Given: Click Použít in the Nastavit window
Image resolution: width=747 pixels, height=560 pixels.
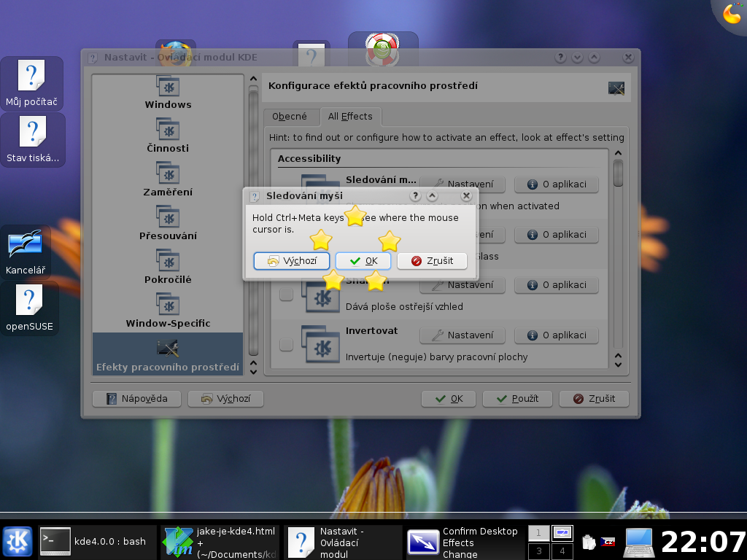Looking at the screenshot, I should point(517,399).
